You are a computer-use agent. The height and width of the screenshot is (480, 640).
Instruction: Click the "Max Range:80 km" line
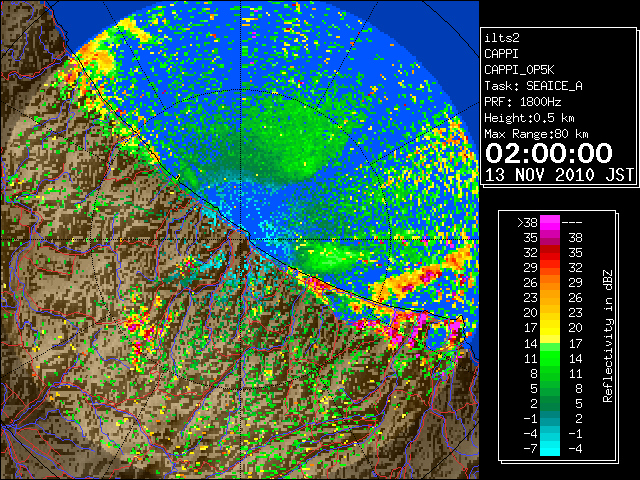(x=536, y=134)
